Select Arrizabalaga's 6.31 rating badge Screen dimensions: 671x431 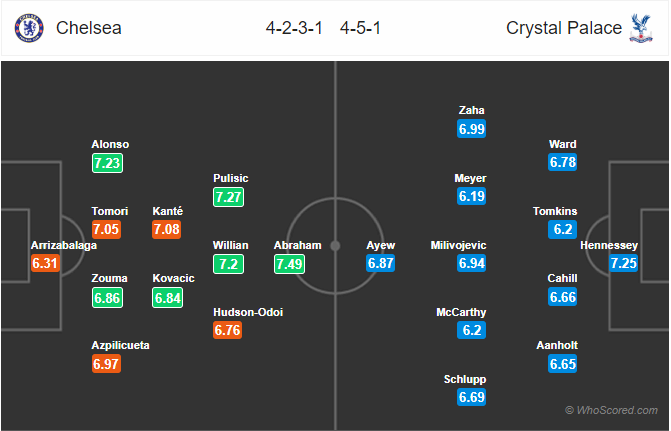[x=45, y=263]
